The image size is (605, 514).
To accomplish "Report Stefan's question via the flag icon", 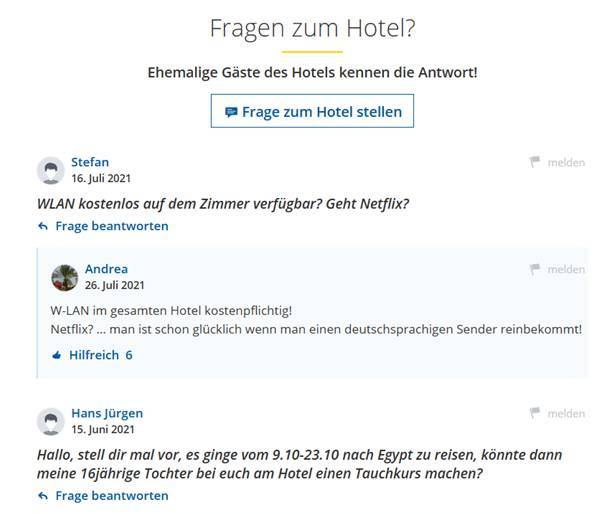I will pos(535,162).
